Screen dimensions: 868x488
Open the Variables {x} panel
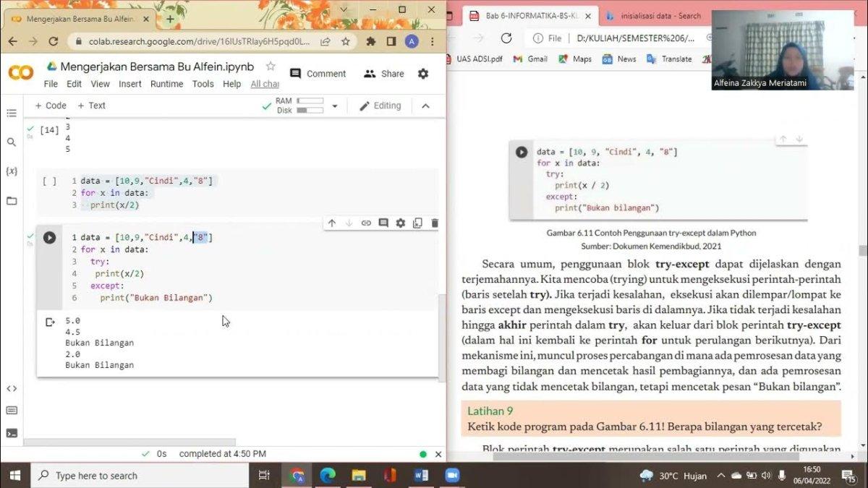click(x=12, y=171)
